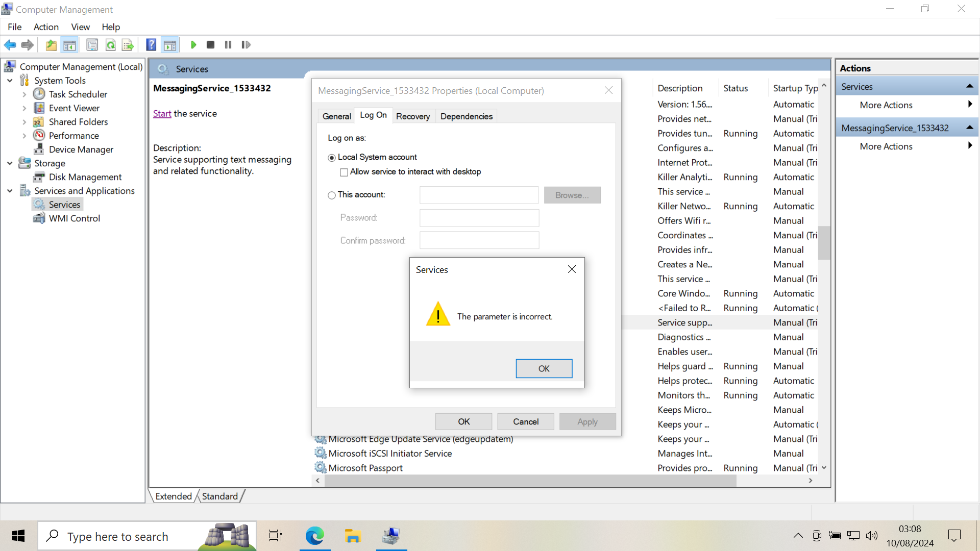
Task: Open Microsoft Edge from the taskbar
Action: point(315,536)
